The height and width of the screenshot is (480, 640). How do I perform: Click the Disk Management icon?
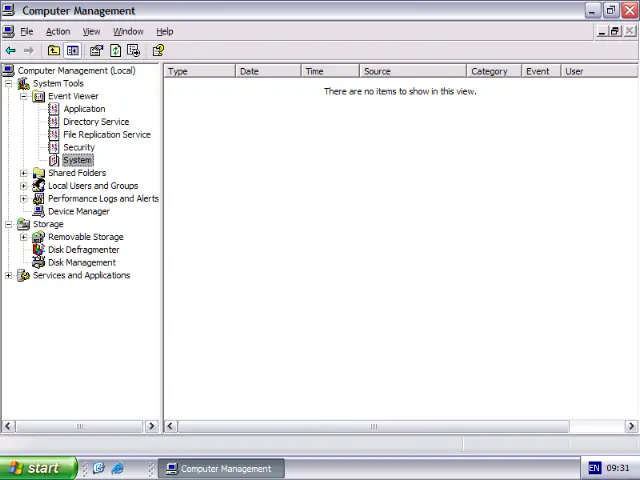click(39, 262)
